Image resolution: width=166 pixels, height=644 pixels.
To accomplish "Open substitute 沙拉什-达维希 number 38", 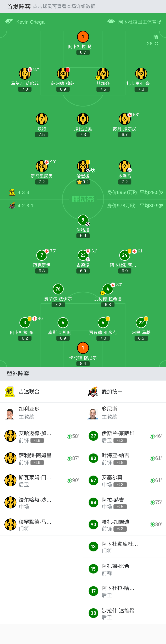I will pos(124,613).
